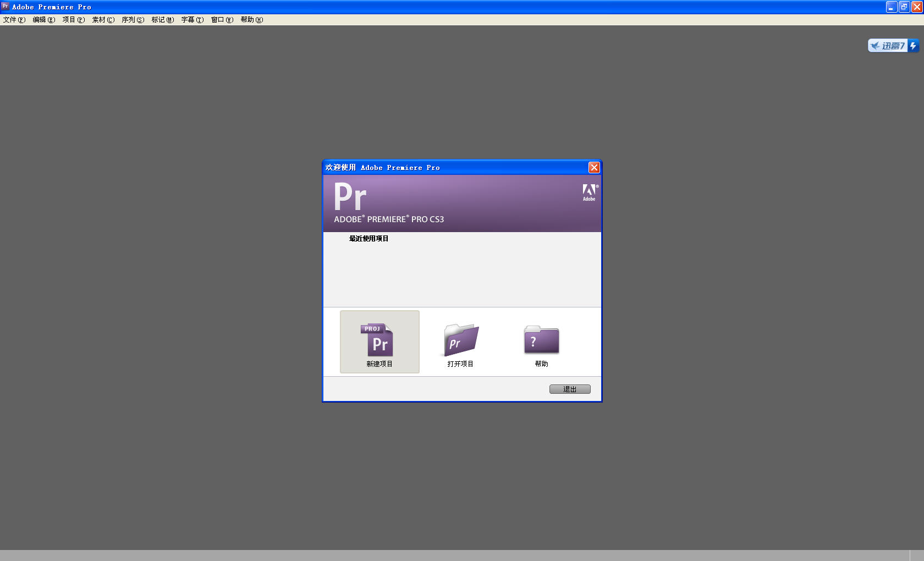Close the welcome dialog with its red X
The width and height of the screenshot is (924, 561).
[594, 168]
